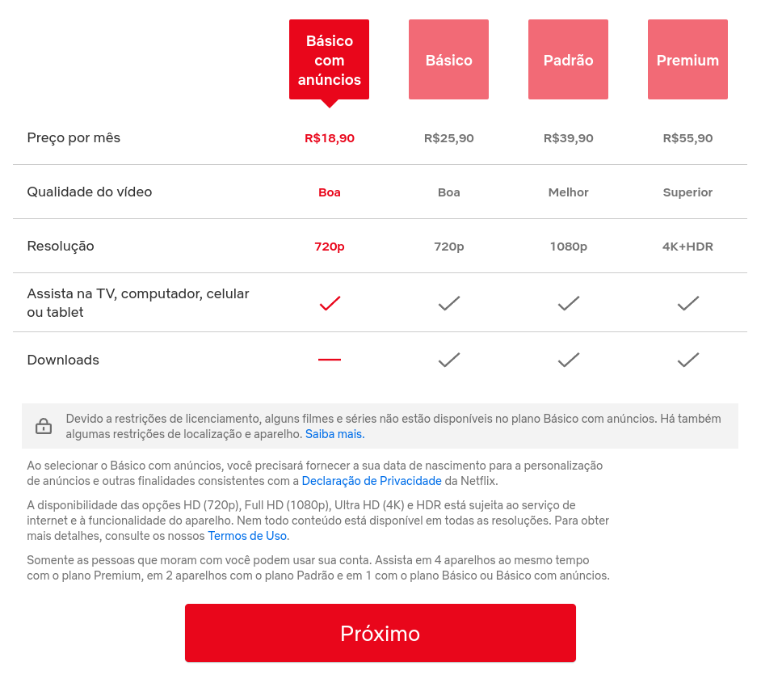Select the Padrão plan tile

click(x=568, y=60)
